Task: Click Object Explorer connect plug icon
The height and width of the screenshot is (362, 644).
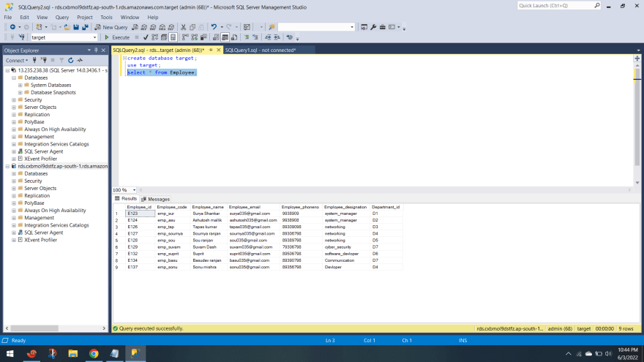Action: 35,60
